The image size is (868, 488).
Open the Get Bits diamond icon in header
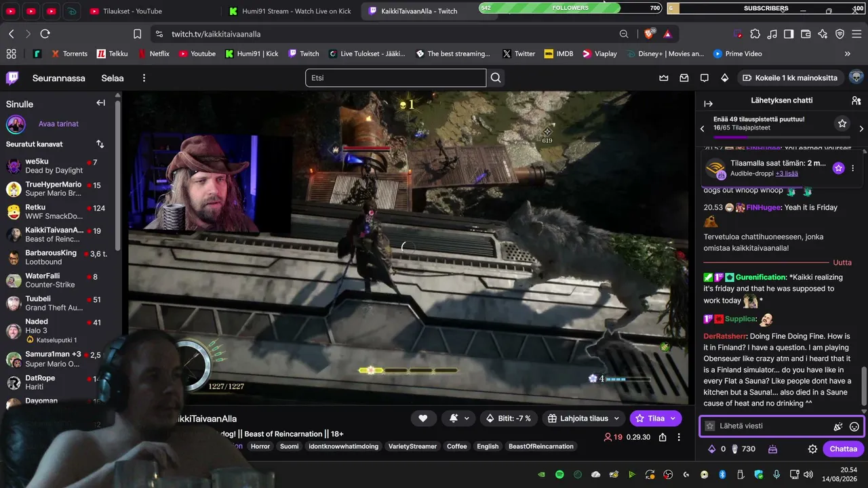pyautogui.click(x=725, y=78)
